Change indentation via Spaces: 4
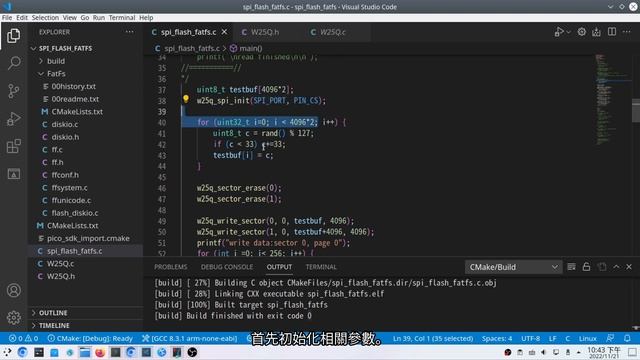640x360 pixels. tap(497, 338)
